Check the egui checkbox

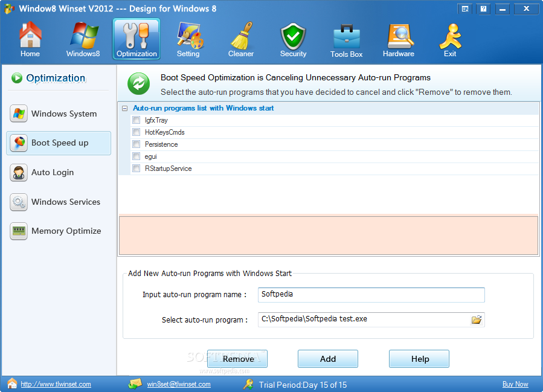[136, 156]
